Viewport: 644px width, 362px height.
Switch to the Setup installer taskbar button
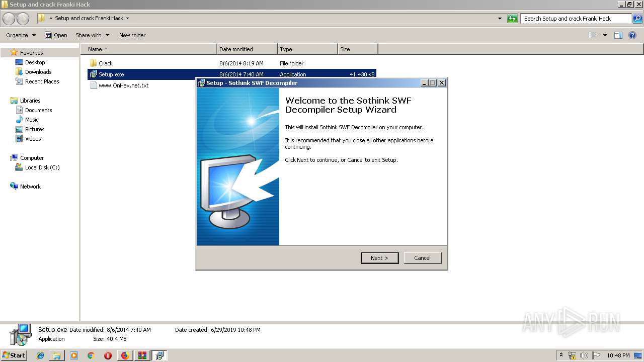pyautogui.click(x=159, y=355)
